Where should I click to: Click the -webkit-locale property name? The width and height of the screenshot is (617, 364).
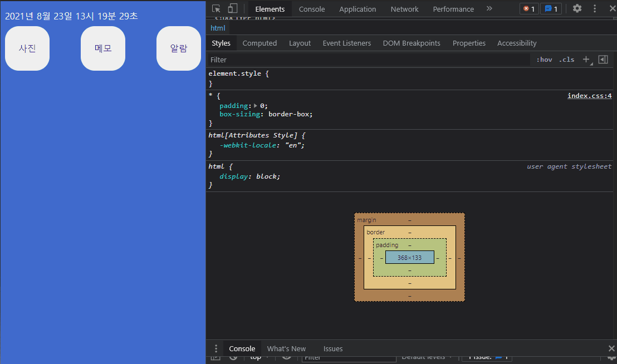248,145
